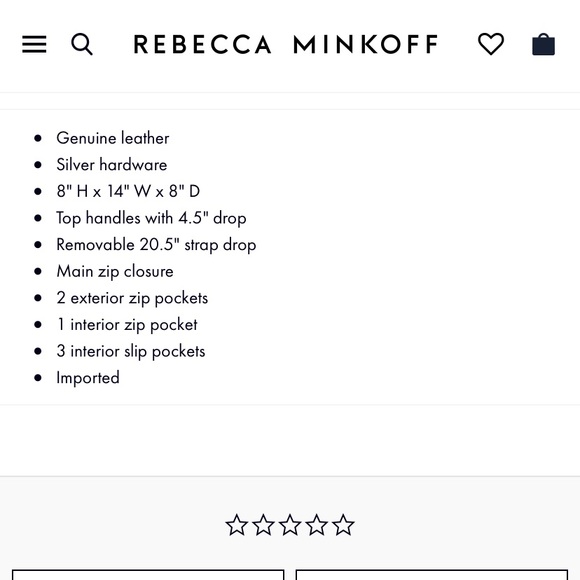This screenshot has height=580, width=580.
Task: Click the search magnifier icon
Action: [x=82, y=44]
